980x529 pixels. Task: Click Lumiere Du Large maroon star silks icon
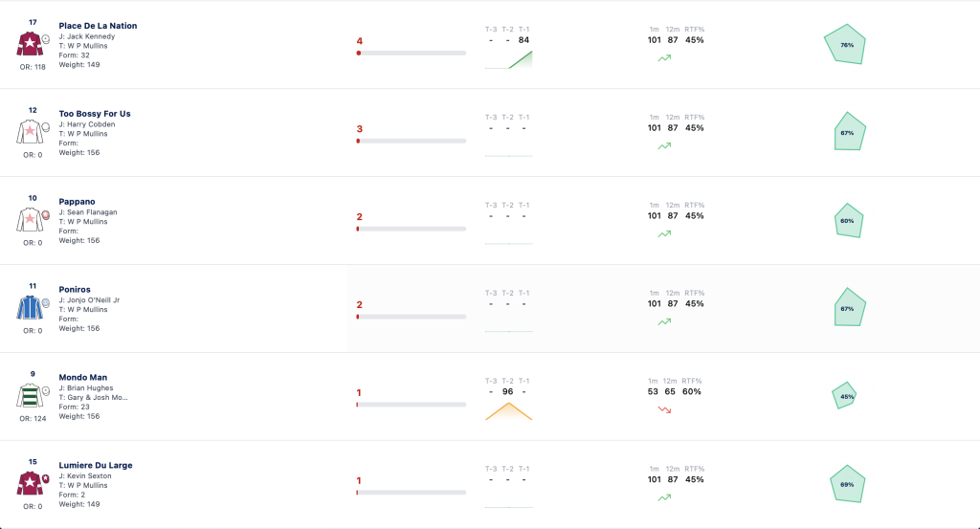click(x=30, y=483)
